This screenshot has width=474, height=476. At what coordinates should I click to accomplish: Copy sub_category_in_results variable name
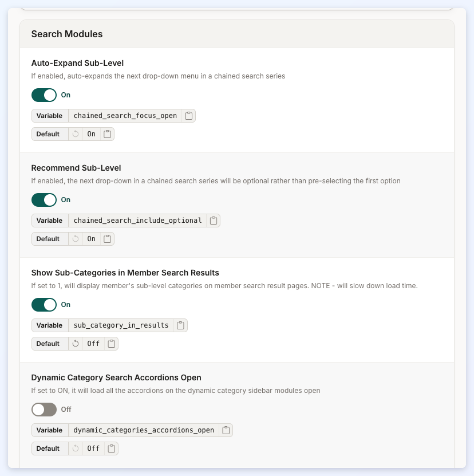(180, 325)
